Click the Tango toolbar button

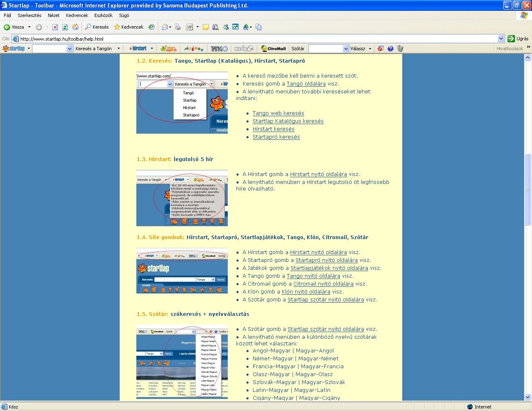(x=219, y=49)
